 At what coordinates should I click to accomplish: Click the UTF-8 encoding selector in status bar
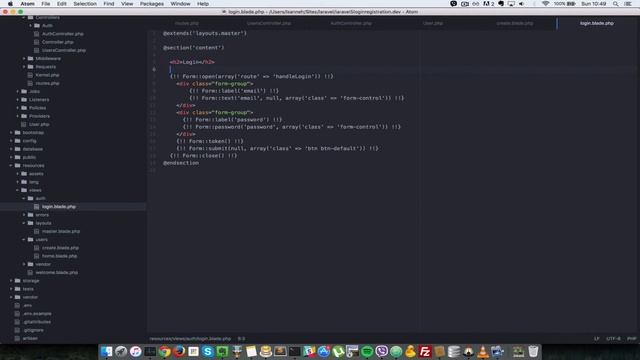click(x=613, y=338)
